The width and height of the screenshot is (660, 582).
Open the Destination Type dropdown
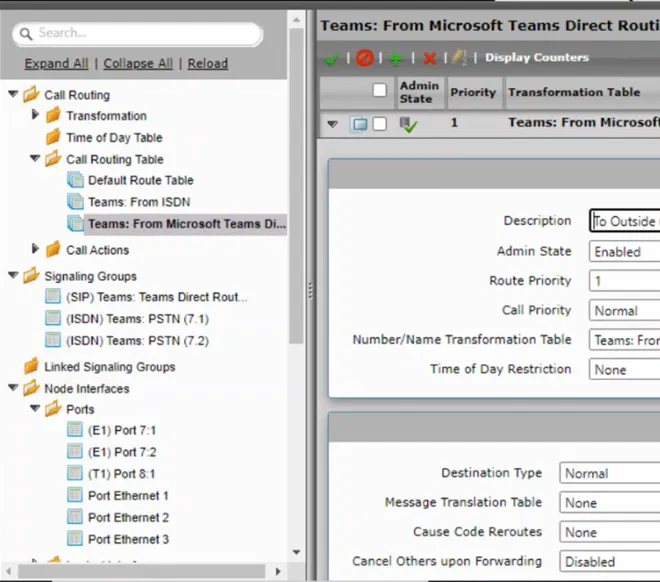[x=608, y=474]
